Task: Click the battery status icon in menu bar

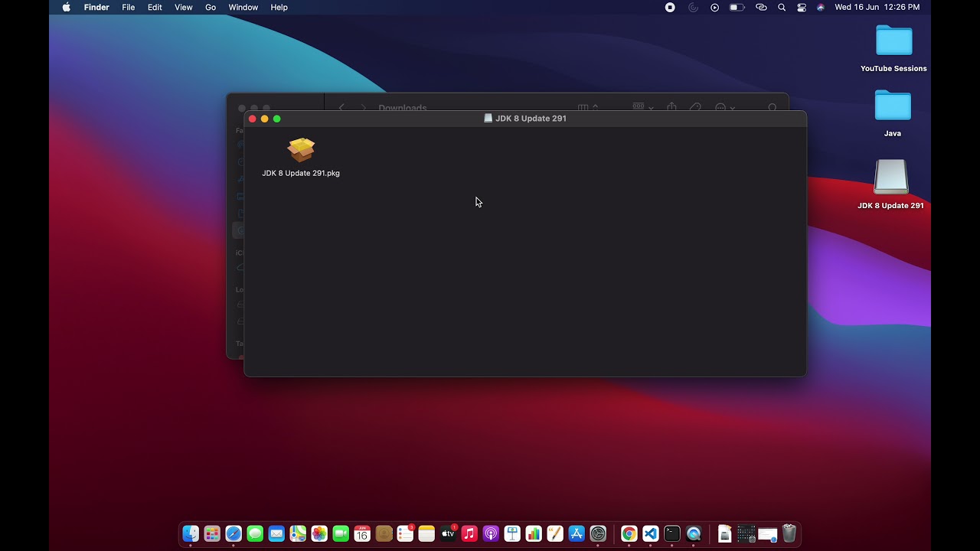Action: [x=737, y=7]
